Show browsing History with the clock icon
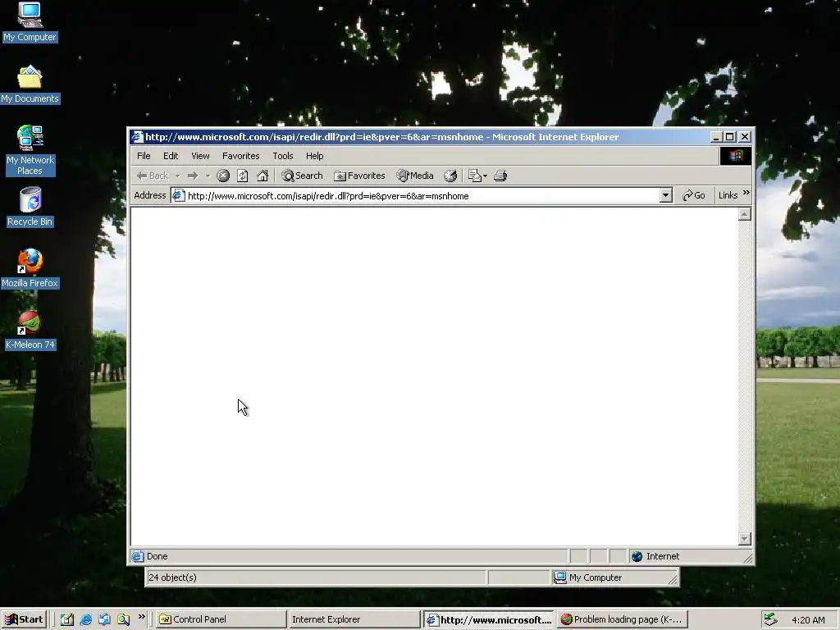 click(450, 176)
